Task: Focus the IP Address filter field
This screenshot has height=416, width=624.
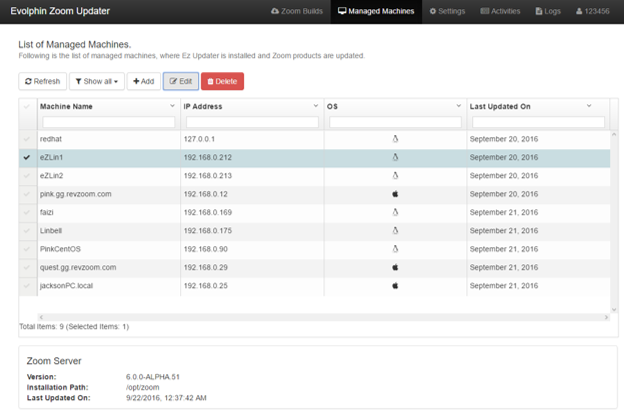Action: click(252, 122)
